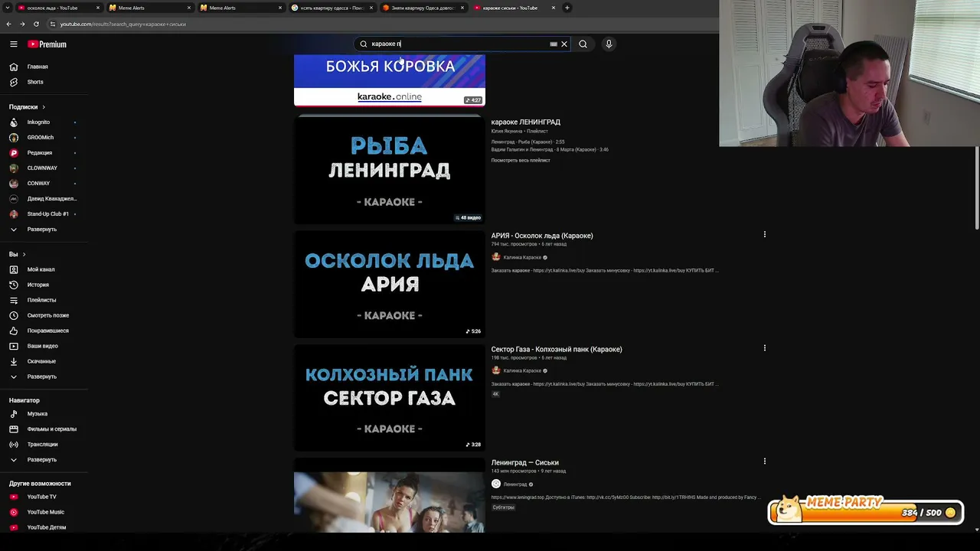Open the Подписки section header
The width and height of the screenshot is (980, 551).
coord(27,107)
